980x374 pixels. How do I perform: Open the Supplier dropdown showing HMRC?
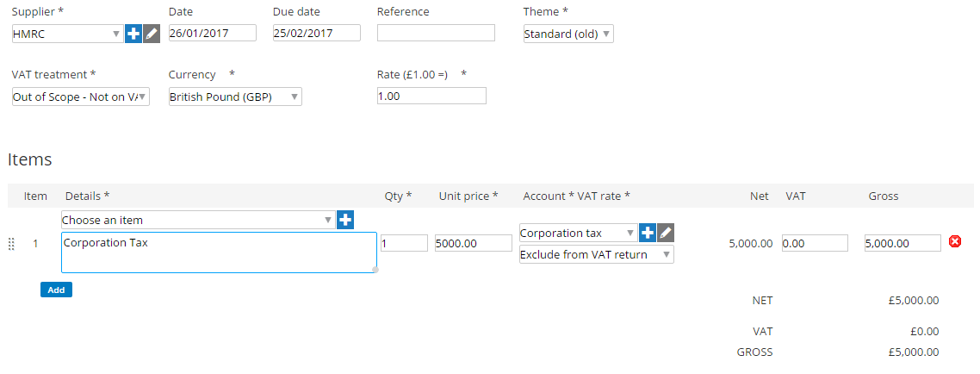(x=67, y=34)
